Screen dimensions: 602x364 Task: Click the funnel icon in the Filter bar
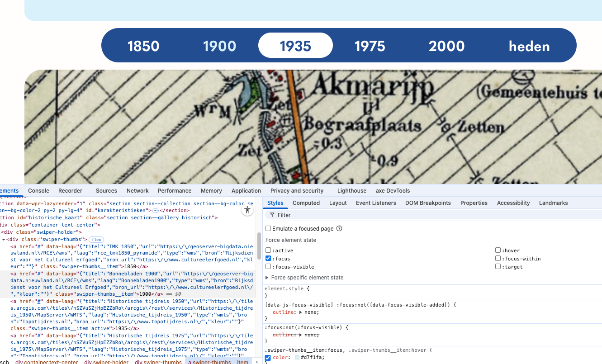[272, 215]
